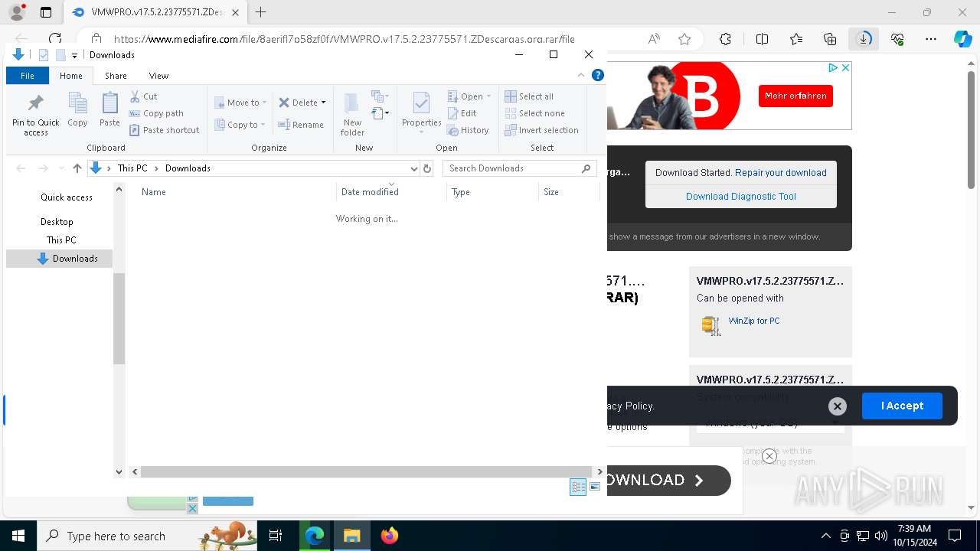The image size is (980, 551).
Task: Click the Copy ribbon icon
Action: (x=77, y=109)
